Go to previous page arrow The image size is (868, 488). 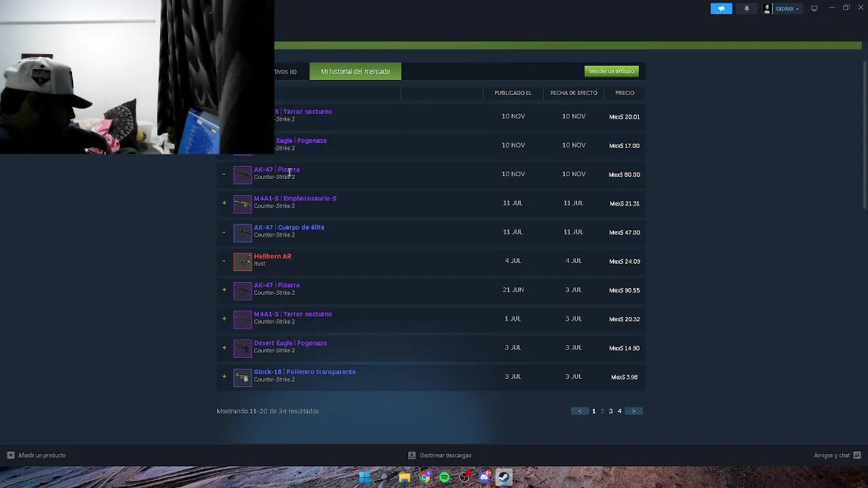click(579, 411)
